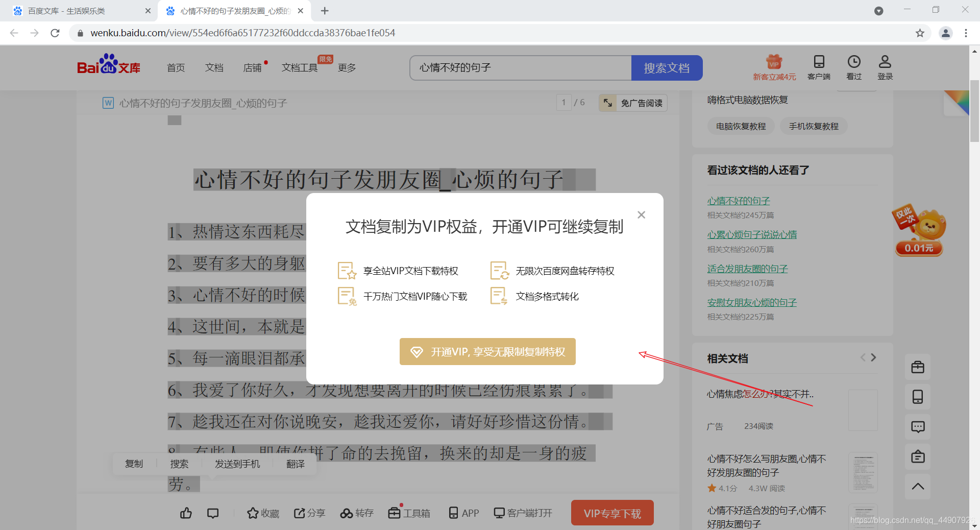
Task: Click the back-to-top chevron in sidebar
Action: (x=917, y=487)
